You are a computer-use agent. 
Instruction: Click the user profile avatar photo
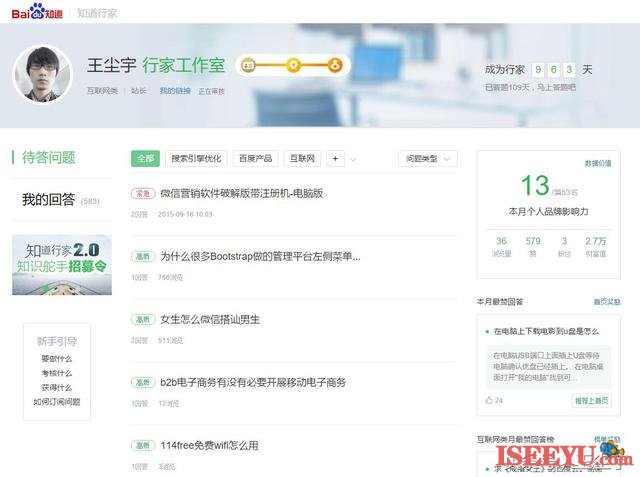[x=43, y=74]
